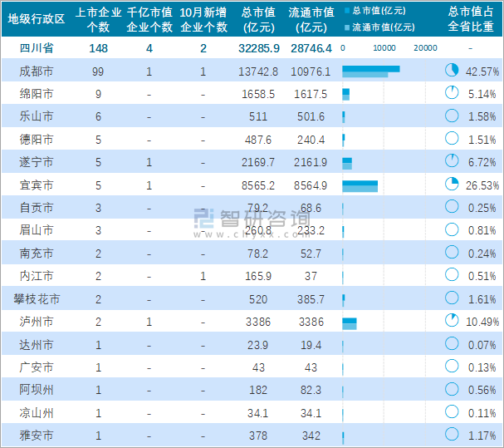This screenshot has width=504, height=448.
Task: Select the 凉山州 row label
Action: [x=37, y=411]
